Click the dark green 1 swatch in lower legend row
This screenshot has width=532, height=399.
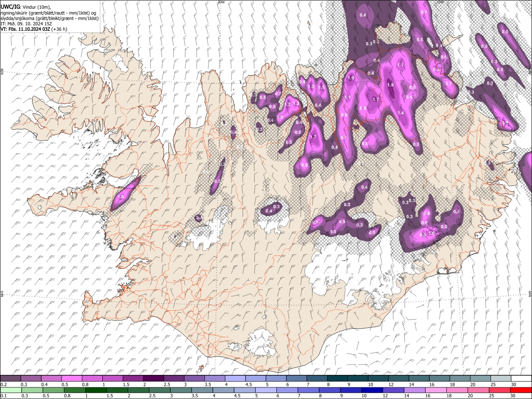click(96, 390)
